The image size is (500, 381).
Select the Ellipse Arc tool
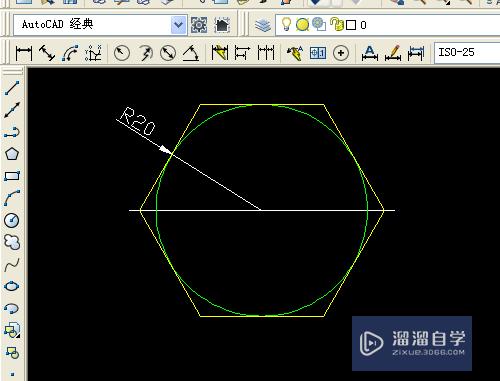pyautogui.click(x=12, y=308)
